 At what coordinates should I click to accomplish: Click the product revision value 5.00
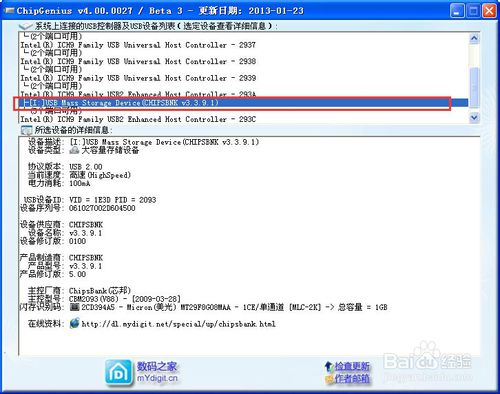[x=77, y=274]
